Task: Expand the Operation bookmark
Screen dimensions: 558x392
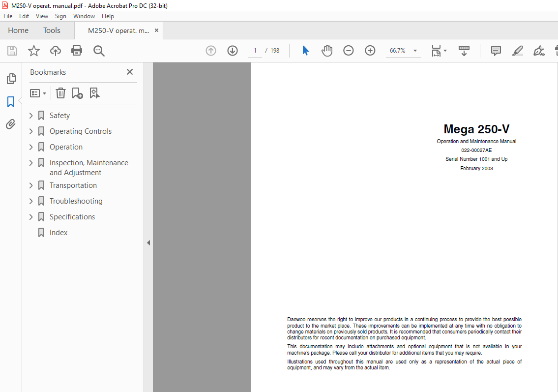Action: tap(31, 147)
